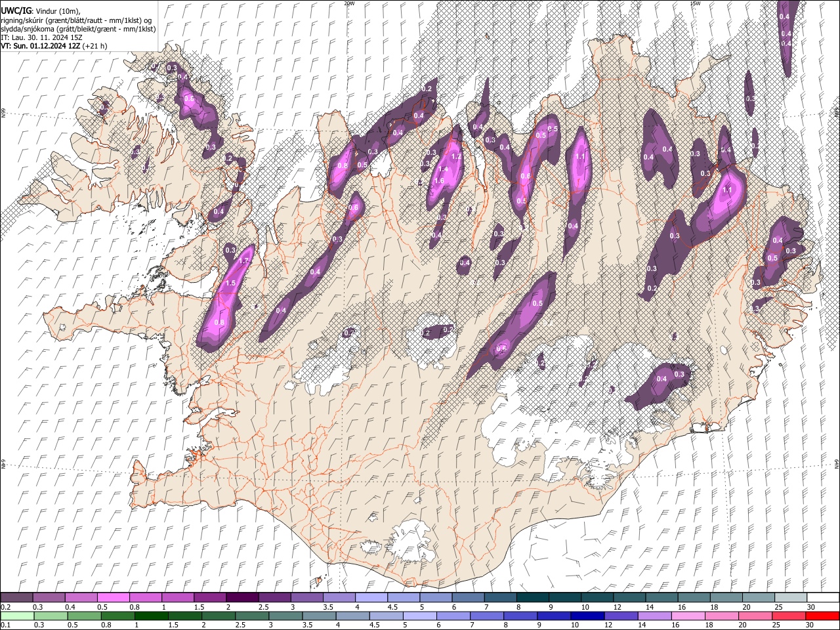The height and width of the screenshot is (630, 840).
Task: Click the 64N latitude label on the right edge
Action: click(x=837, y=463)
